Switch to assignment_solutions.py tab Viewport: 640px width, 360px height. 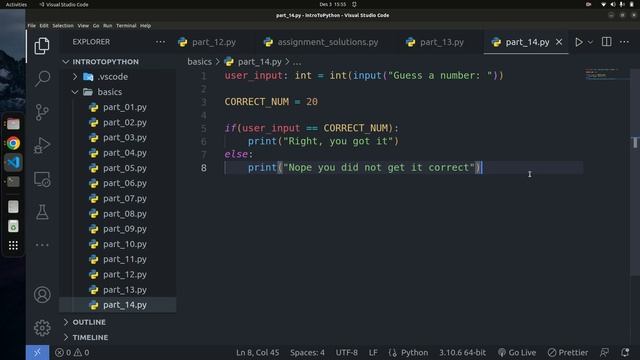tap(321, 42)
